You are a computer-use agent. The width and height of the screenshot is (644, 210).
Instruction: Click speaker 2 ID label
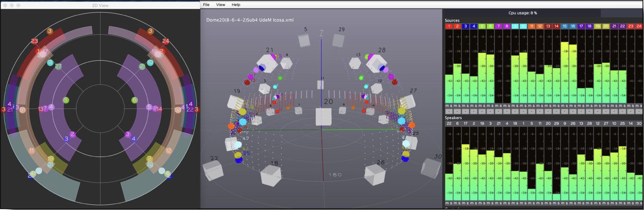point(474,123)
